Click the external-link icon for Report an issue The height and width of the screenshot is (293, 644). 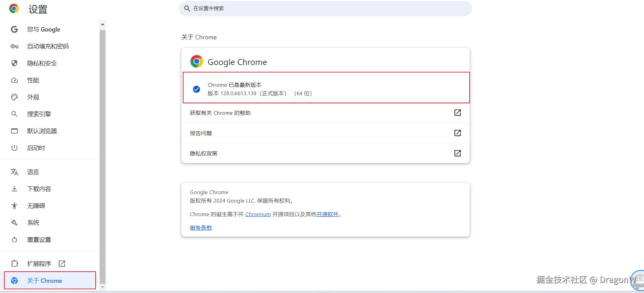point(457,133)
